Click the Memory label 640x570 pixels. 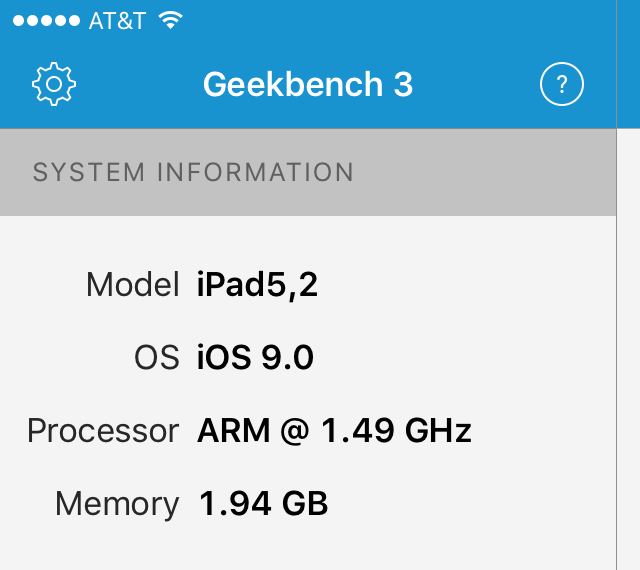click(x=117, y=503)
